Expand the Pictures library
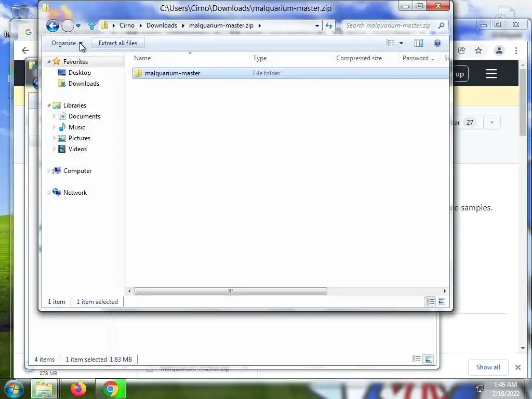Screen dimensions: 532x399 point(54,138)
